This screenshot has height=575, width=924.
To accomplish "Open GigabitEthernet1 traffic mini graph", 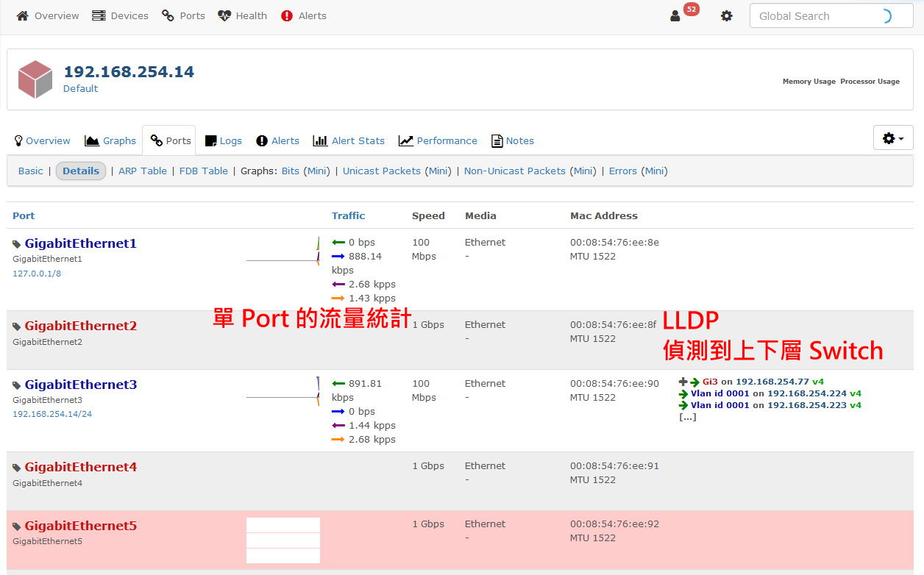I will pos(282,252).
